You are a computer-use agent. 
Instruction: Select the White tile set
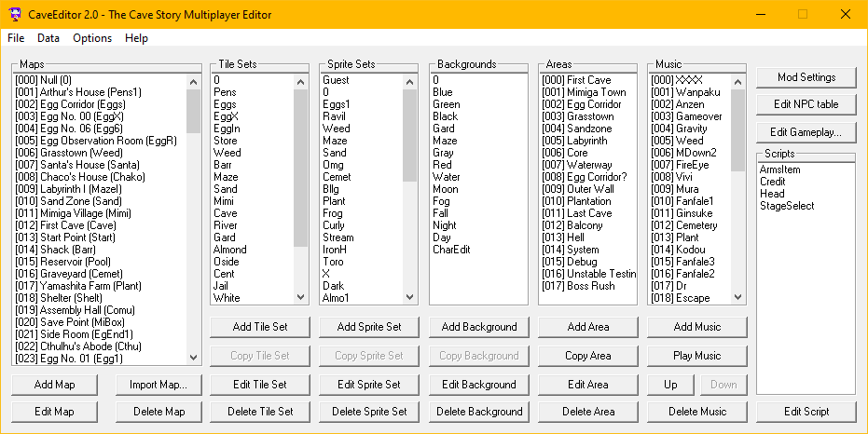[227, 298]
